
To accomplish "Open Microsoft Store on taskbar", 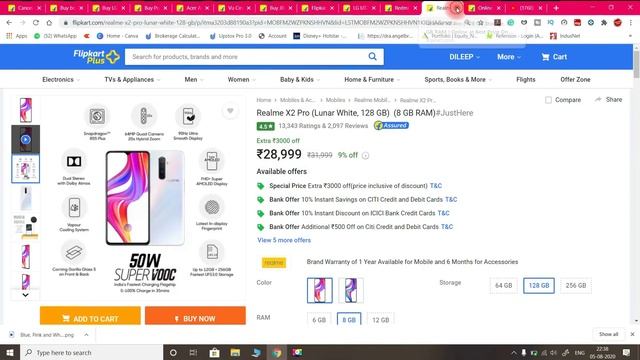I will 214,352.
